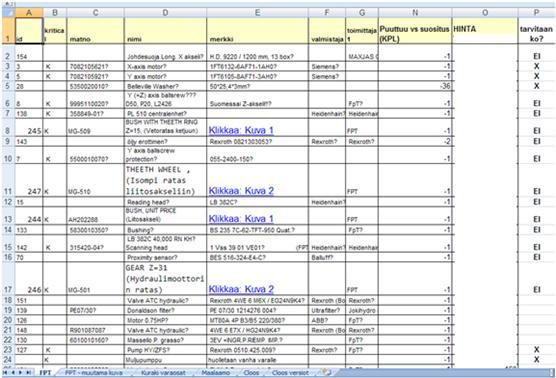
Task: Follow the Klikkaa: Kuva 2 link in row 11
Action: (241, 191)
